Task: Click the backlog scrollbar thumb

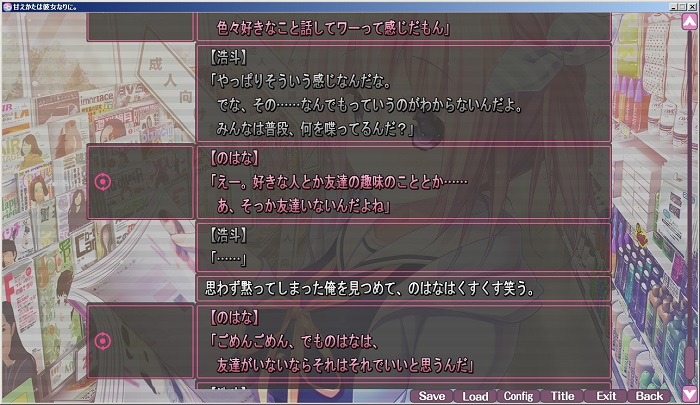Action: click(x=689, y=362)
